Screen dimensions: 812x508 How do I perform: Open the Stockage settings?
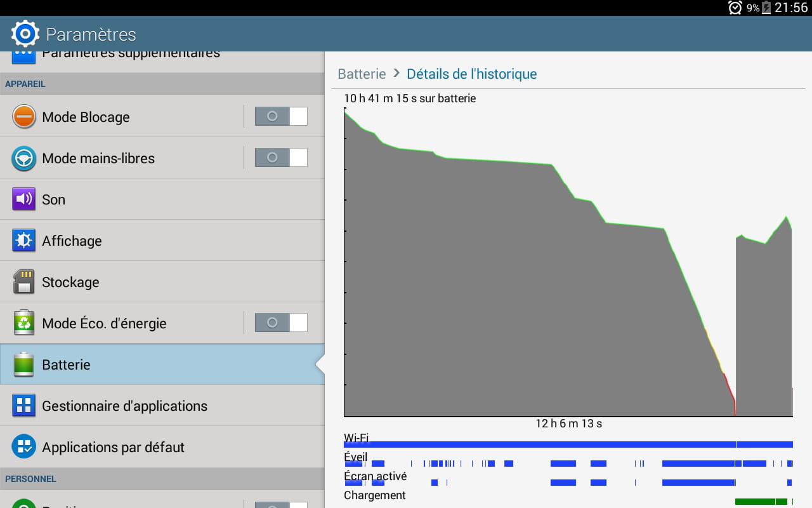pyautogui.click(x=162, y=282)
